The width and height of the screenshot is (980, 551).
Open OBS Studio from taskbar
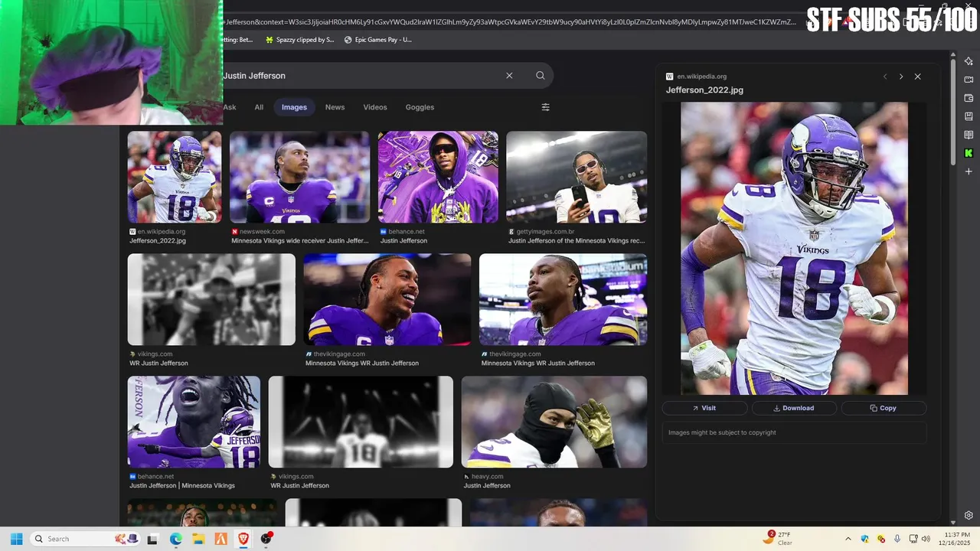pos(266,539)
